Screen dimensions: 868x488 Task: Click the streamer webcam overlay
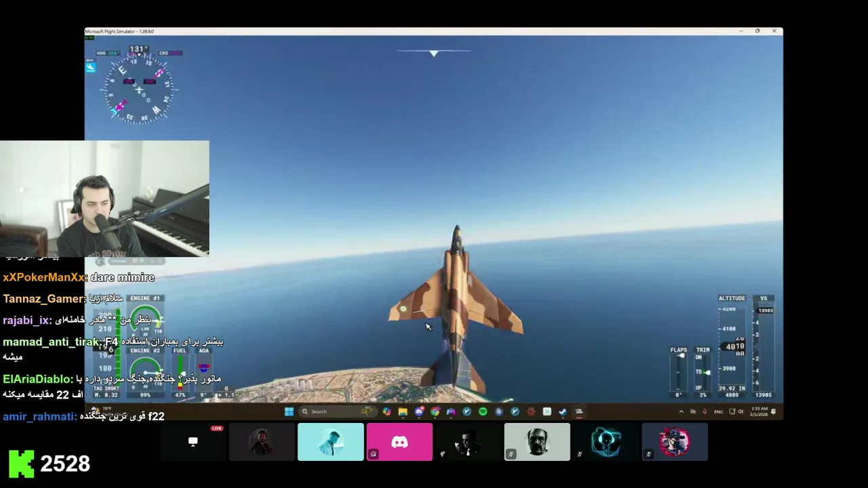point(104,199)
